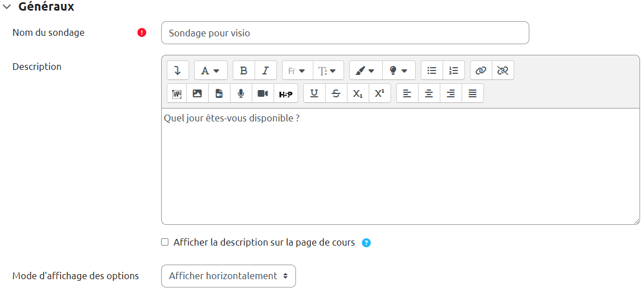Apply strikethrough formatting

[336, 93]
